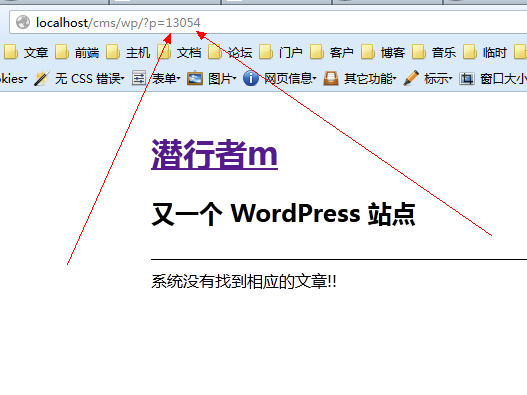Open the 窗口大小 resize menu
Image resolution: width=527 pixels, height=395 pixels.
coord(493,79)
